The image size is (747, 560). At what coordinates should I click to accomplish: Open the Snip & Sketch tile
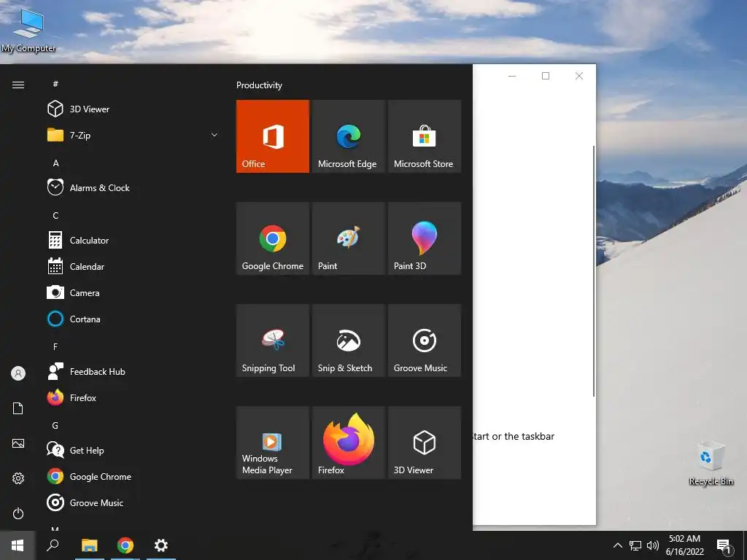click(x=348, y=341)
